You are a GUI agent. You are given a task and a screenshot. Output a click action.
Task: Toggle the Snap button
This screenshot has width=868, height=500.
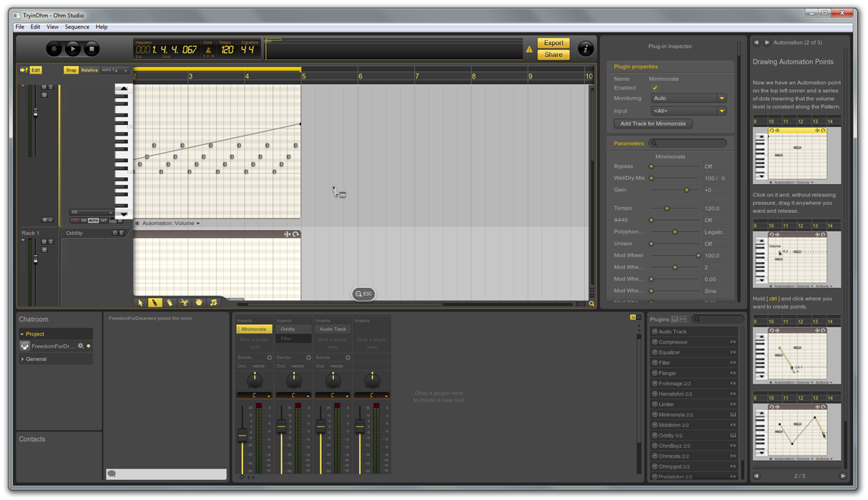click(x=71, y=70)
